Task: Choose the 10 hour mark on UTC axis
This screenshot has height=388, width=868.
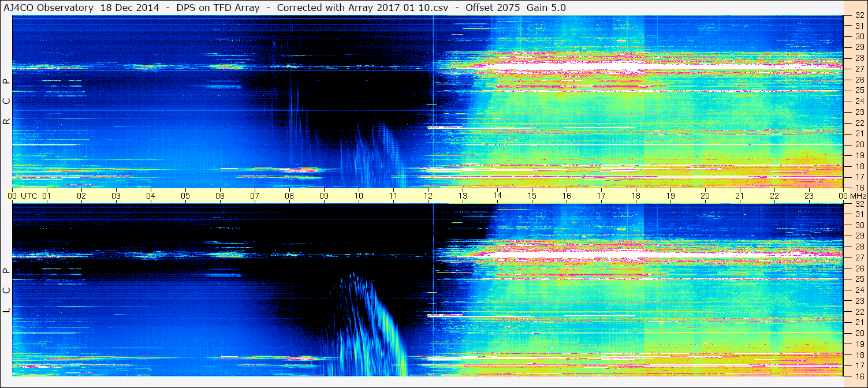Action: [359, 196]
